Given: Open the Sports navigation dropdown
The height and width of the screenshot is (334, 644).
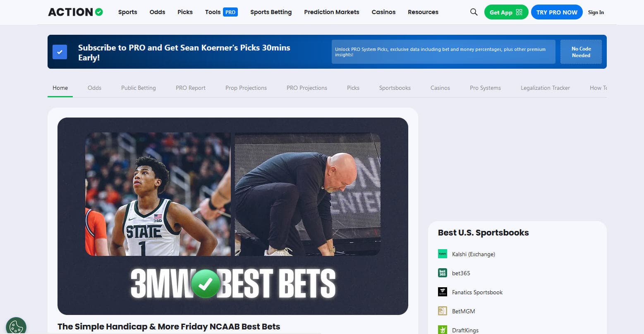Looking at the screenshot, I should [x=127, y=12].
